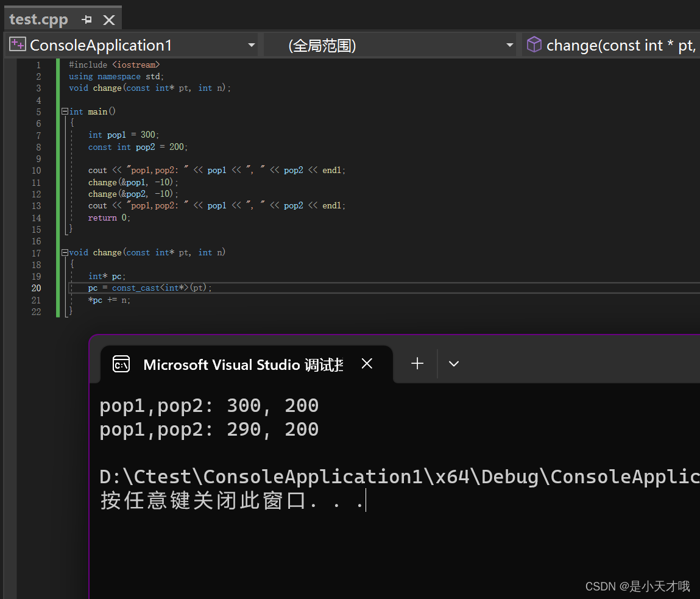Select the test.cpp editor tab
Screen dimensions: 700x599
point(38,19)
